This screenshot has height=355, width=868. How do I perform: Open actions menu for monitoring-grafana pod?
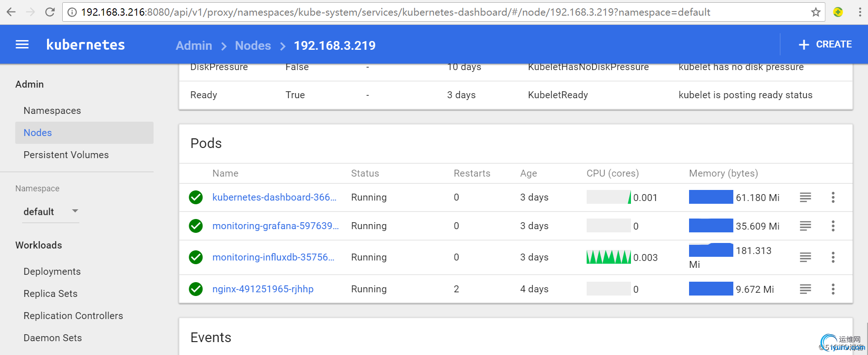(833, 226)
